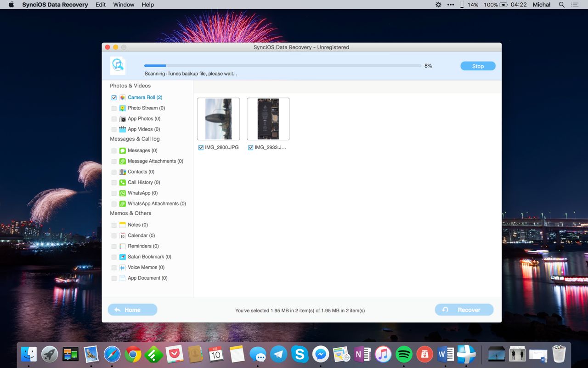Click the Notes yellow notepad icon

click(x=123, y=225)
